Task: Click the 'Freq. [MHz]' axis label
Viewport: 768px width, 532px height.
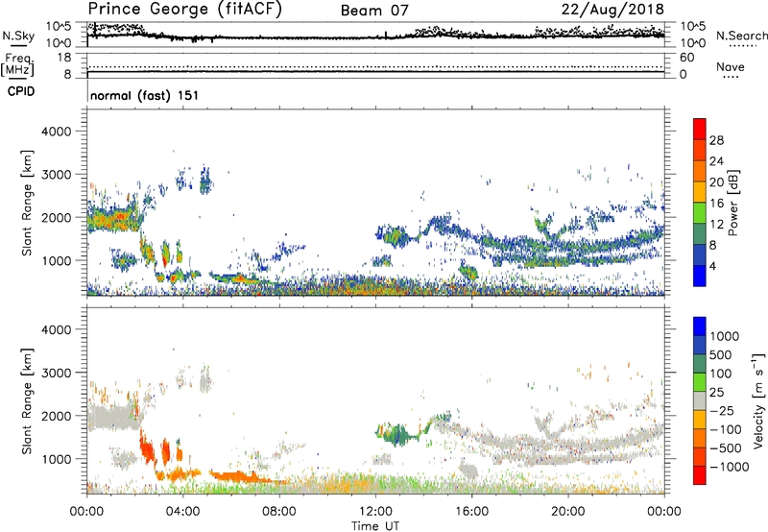Action: pyautogui.click(x=17, y=65)
